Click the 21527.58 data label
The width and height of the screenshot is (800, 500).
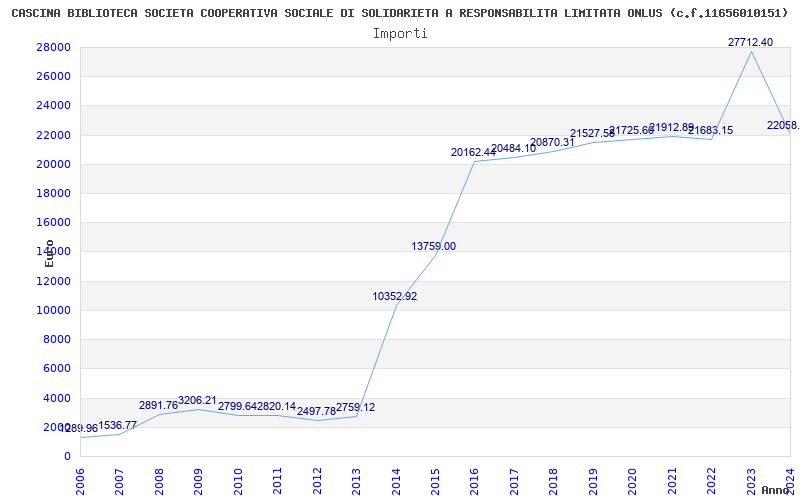point(592,133)
